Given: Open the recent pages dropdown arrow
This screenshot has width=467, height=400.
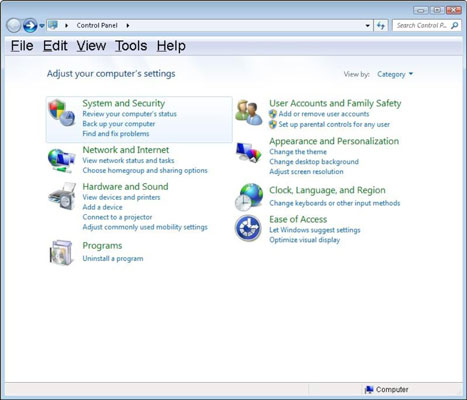Looking at the screenshot, I should (42, 26).
